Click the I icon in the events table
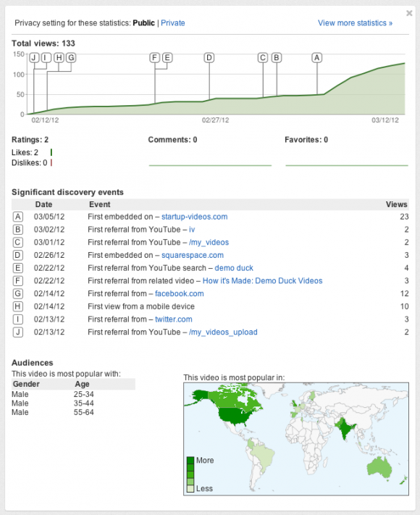This screenshot has width=420, height=515. [17, 319]
